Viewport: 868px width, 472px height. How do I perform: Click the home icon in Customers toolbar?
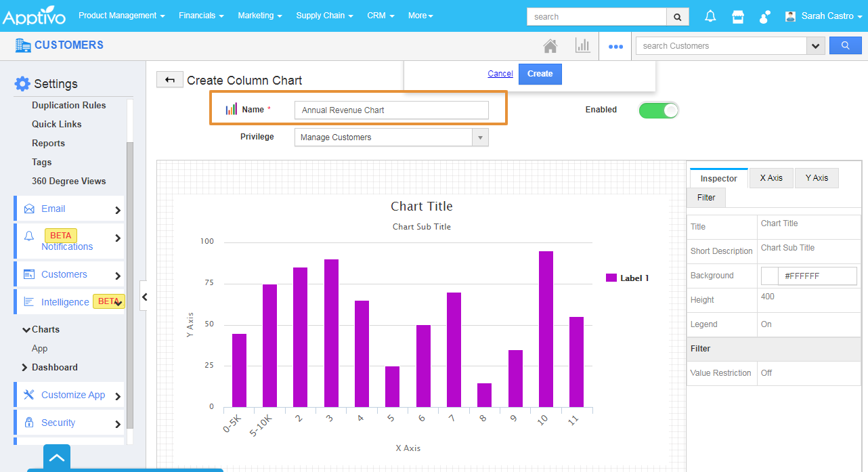(x=550, y=46)
